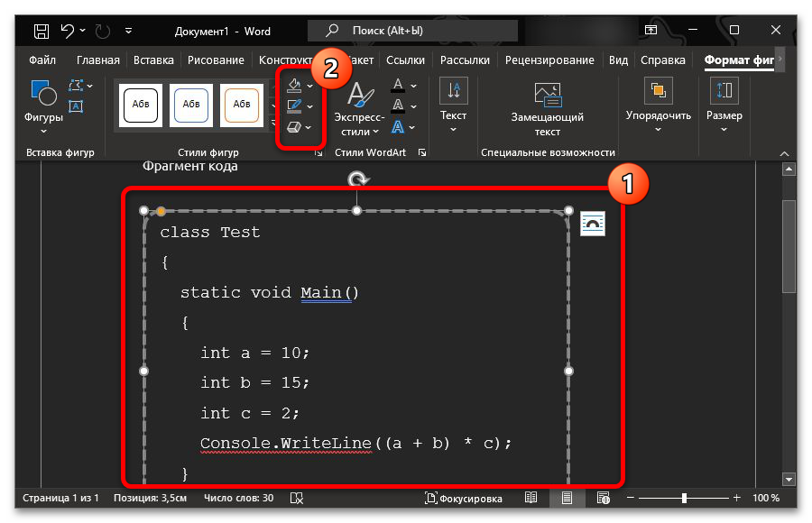Open the Справка tab
Viewport: 812px width, 523px height.
coord(662,60)
